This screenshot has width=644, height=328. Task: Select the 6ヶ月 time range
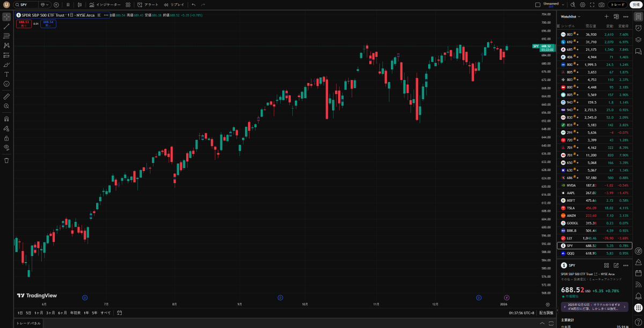click(x=63, y=312)
